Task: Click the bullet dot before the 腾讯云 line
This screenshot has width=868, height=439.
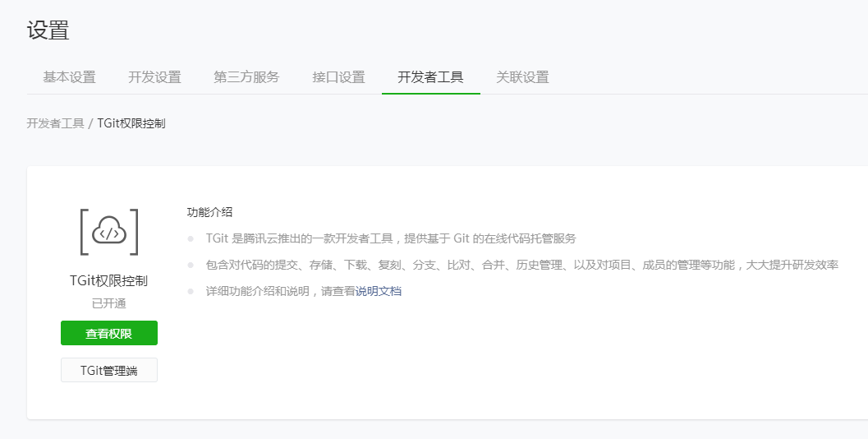Action: (191, 238)
